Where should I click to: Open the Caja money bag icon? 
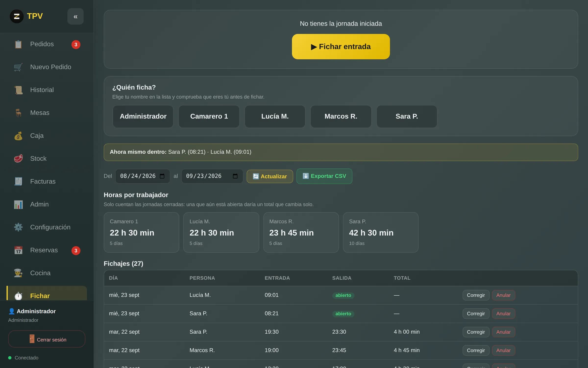click(18, 136)
